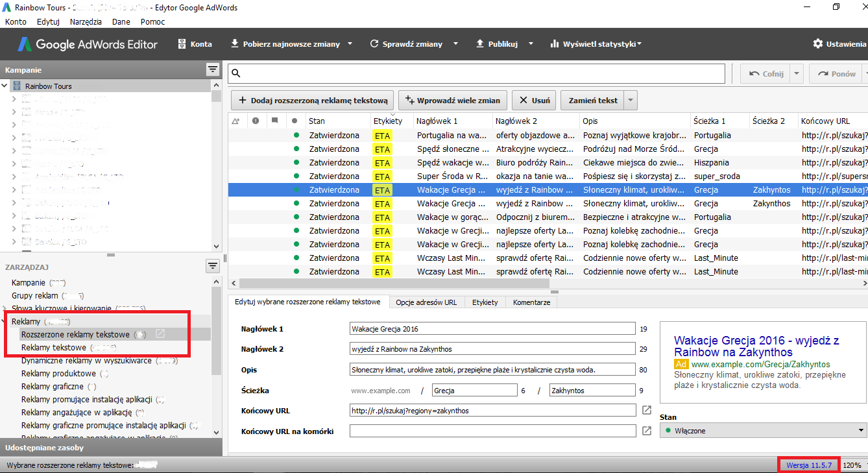Edit Końcowy URL field
The image size is (868, 473).
(x=492, y=411)
